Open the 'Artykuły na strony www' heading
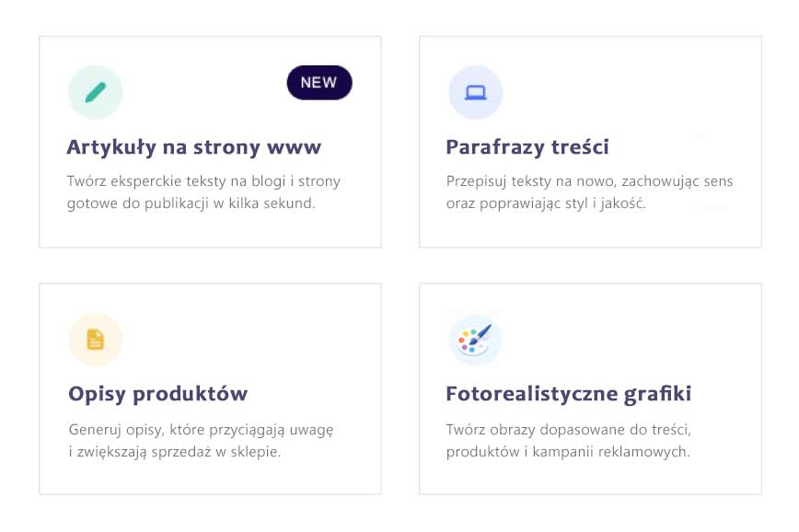The width and height of the screenshot is (799, 532). click(194, 147)
